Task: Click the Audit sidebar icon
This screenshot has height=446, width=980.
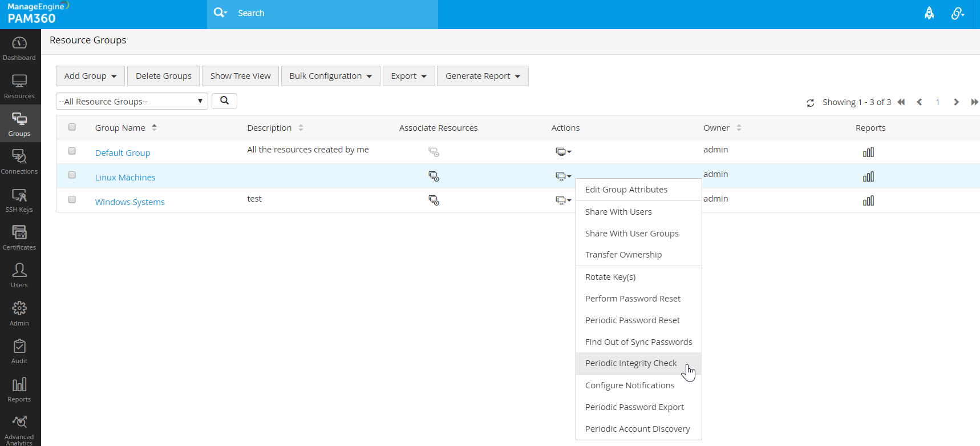Action: click(x=19, y=351)
